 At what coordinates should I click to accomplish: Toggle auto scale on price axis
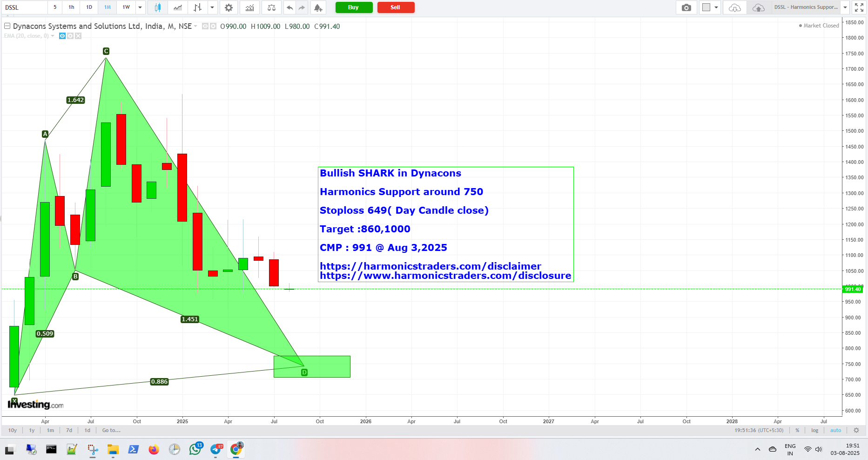click(x=835, y=430)
